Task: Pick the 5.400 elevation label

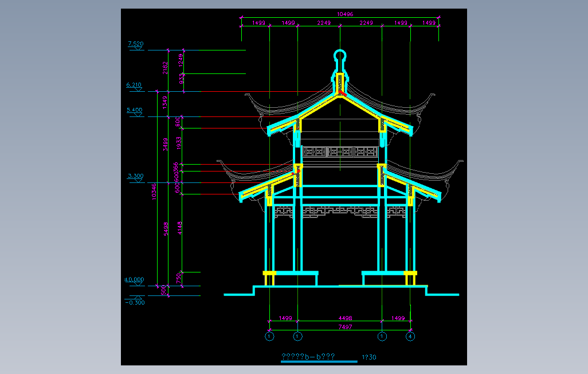Action: (135, 110)
